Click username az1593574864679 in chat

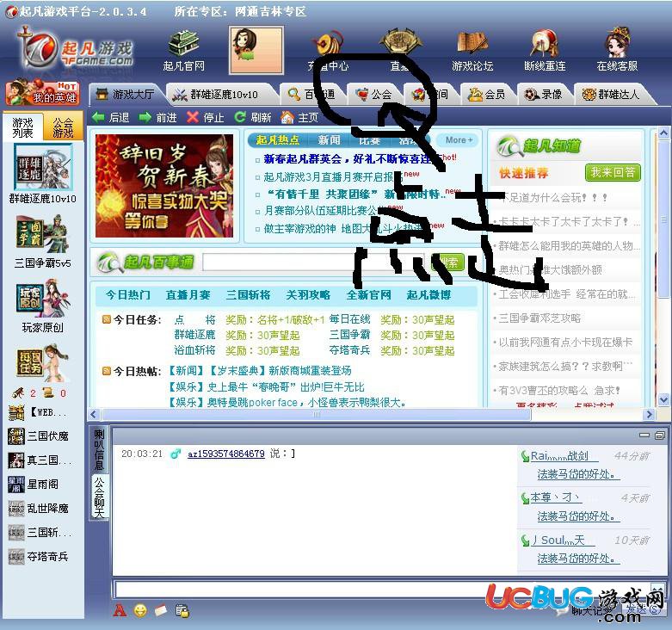click(x=225, y=454)
